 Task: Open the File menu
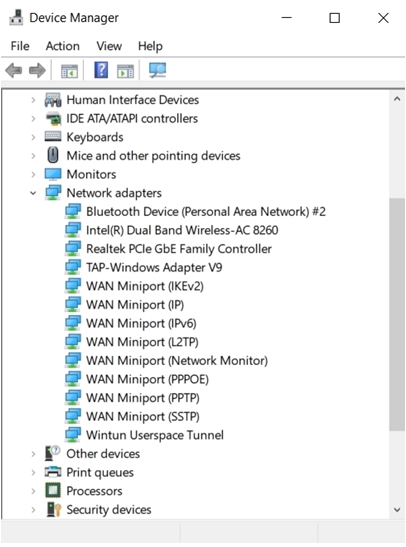pos(20,46)
